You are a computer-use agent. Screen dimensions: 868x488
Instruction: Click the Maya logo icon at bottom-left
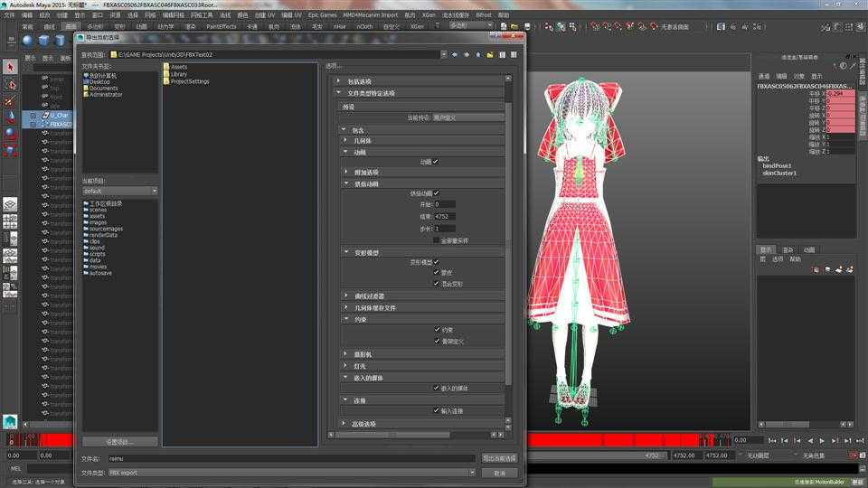[10, 422]
